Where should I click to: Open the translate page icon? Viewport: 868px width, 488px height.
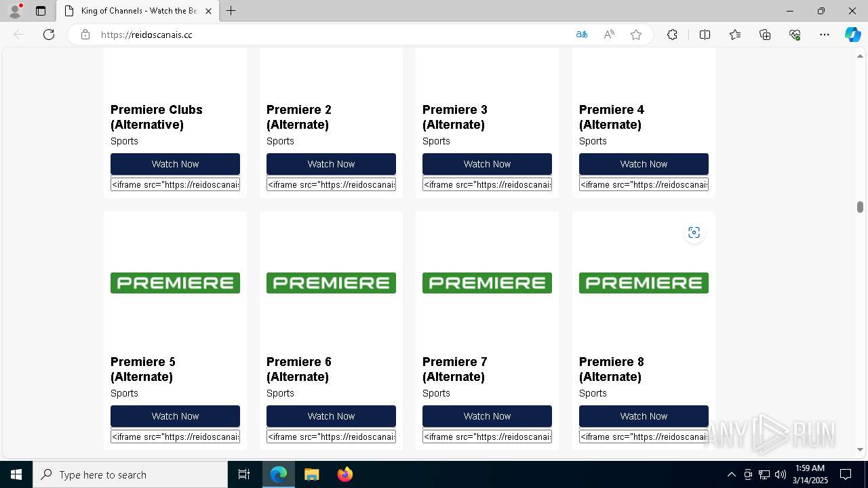[582, 35]
